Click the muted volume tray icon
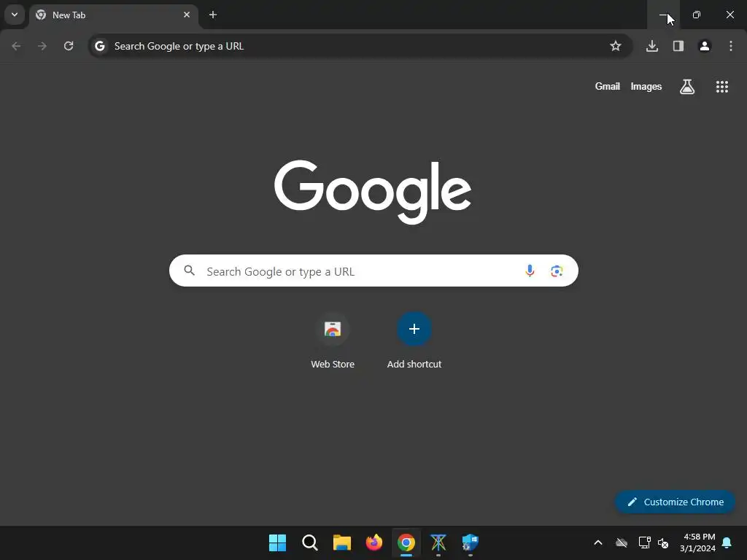Viewport: 747px width, 560px height. [663, 542]
